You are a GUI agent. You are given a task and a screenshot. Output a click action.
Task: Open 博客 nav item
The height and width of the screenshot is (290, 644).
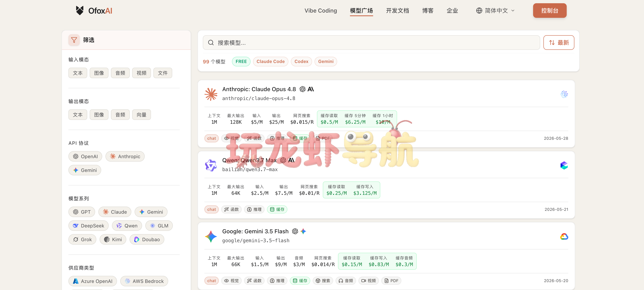tap(427, 11)
